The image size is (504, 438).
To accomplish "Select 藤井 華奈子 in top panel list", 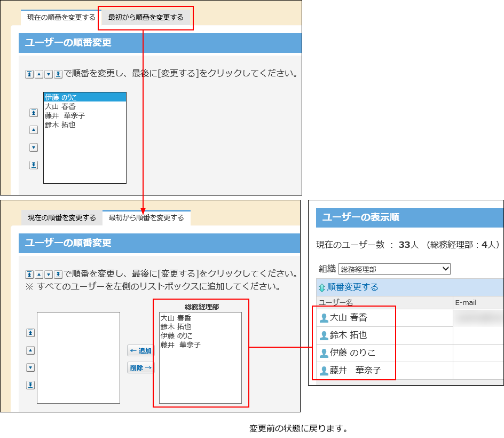I will coord(85,115).
